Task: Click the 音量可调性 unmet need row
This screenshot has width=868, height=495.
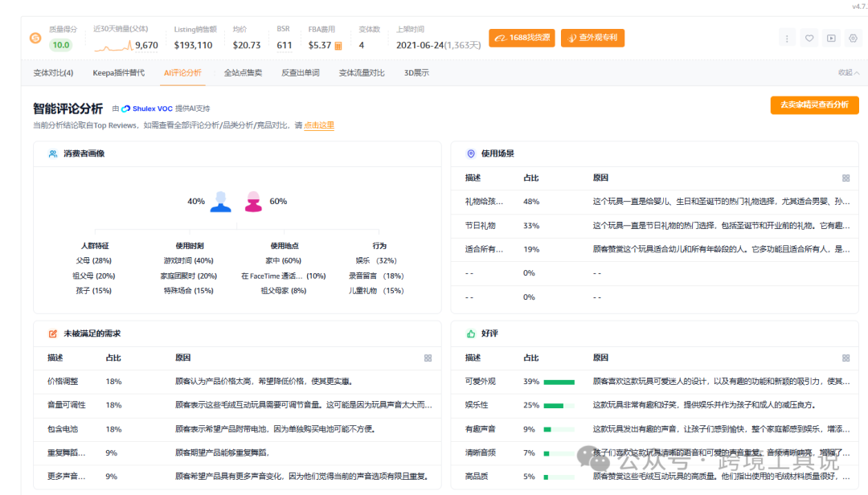Action: click(x=237, y=405)
